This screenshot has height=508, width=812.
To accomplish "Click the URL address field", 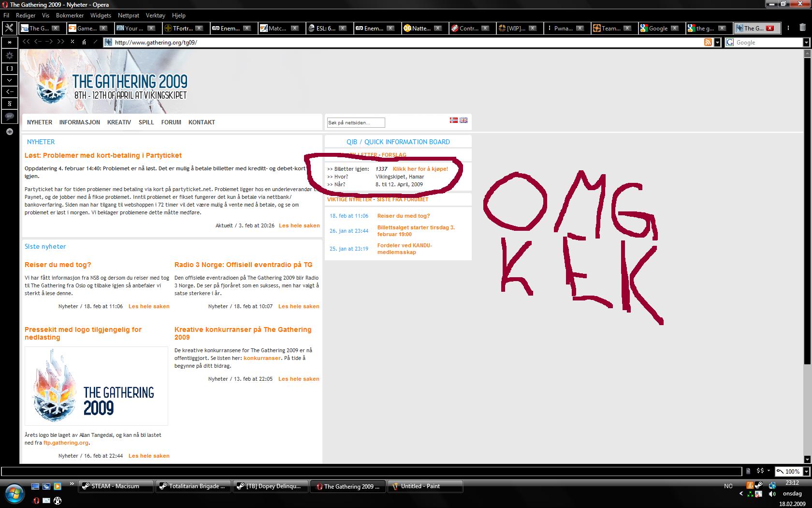I will coord(407,43).
